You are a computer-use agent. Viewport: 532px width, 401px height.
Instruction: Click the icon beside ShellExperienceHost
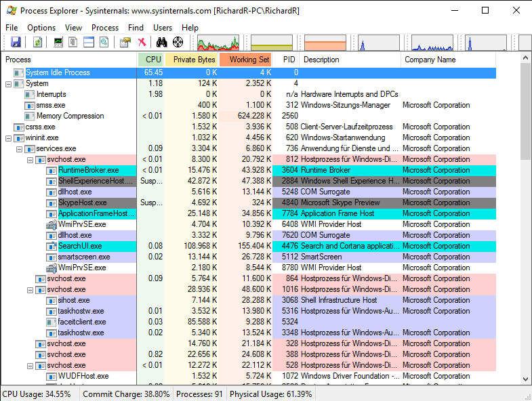tap(52, 181)
